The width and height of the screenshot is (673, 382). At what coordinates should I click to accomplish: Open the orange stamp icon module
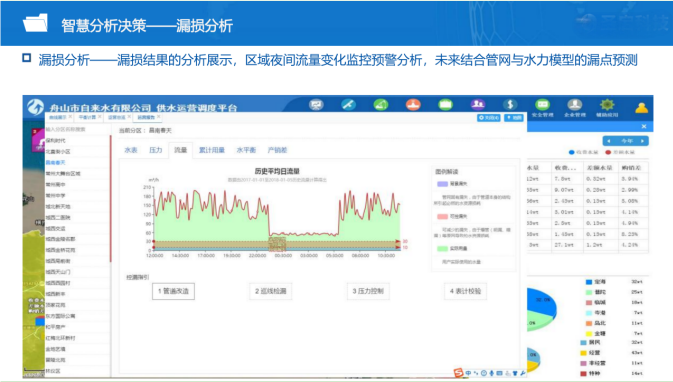pyautogui.click(x=413, y=105)
